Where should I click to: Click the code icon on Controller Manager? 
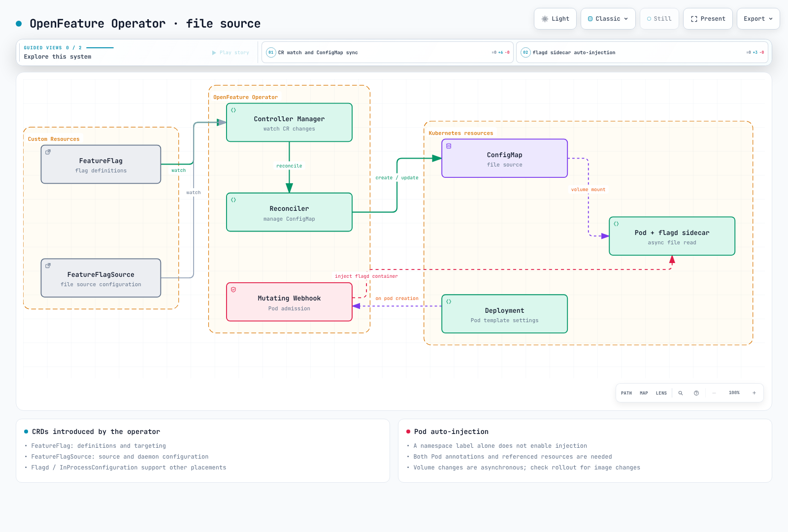pyautogui.click(x=233, y=110)
